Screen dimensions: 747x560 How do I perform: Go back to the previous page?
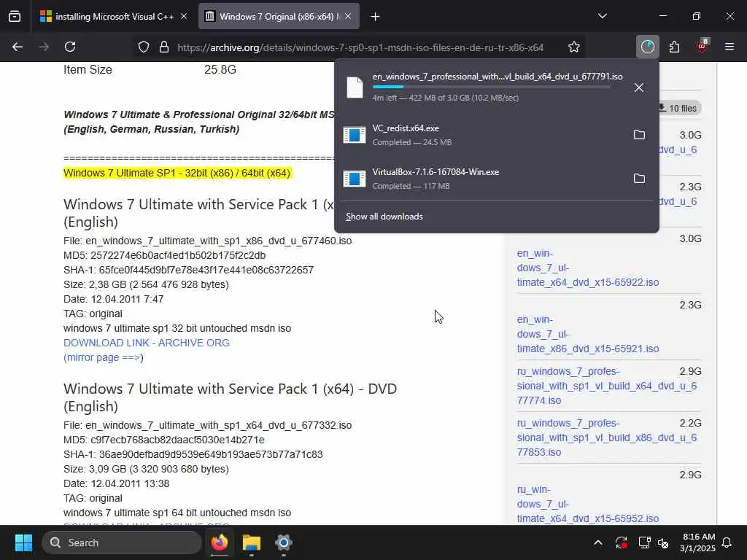pyautogui.click(x=18, y=47)
